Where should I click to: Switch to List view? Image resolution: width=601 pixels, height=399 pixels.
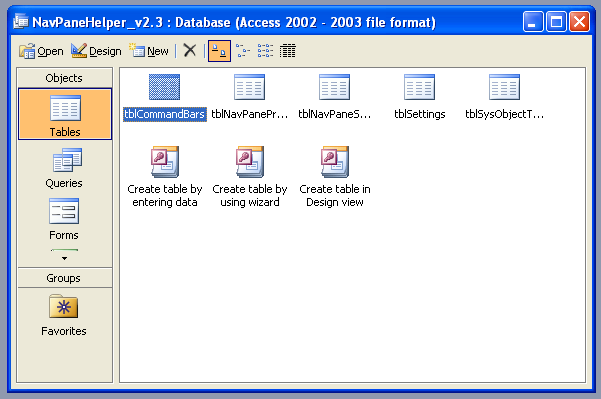(x=265, y=51)
